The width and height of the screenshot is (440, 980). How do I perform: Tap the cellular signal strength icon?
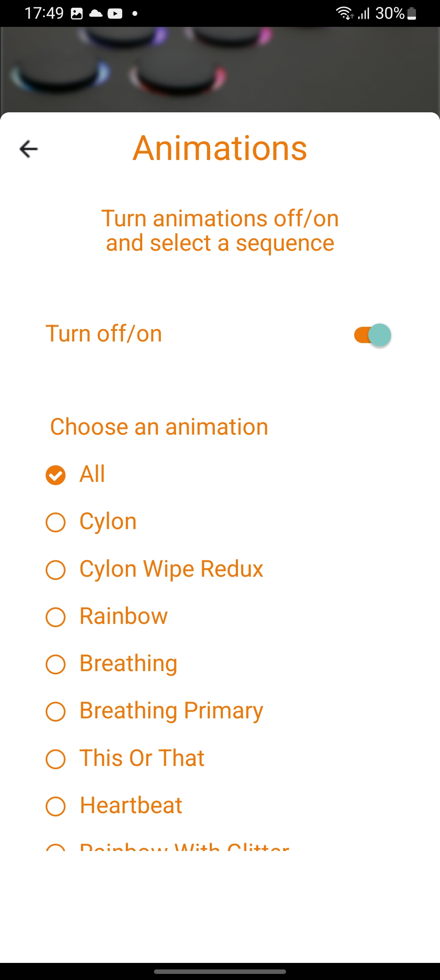pyautogui.click(x=364, y=14)
